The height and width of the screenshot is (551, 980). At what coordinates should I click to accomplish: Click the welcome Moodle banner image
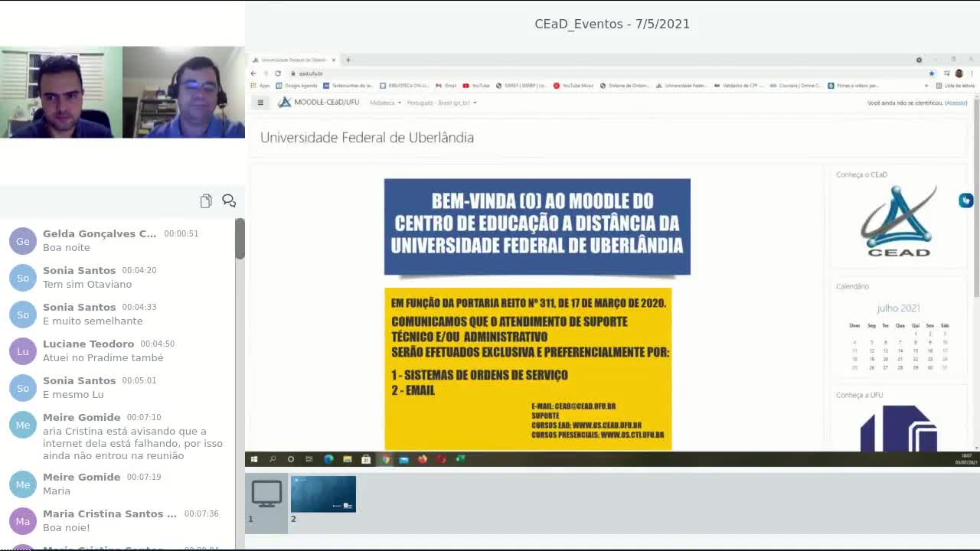tap(537, 227)
